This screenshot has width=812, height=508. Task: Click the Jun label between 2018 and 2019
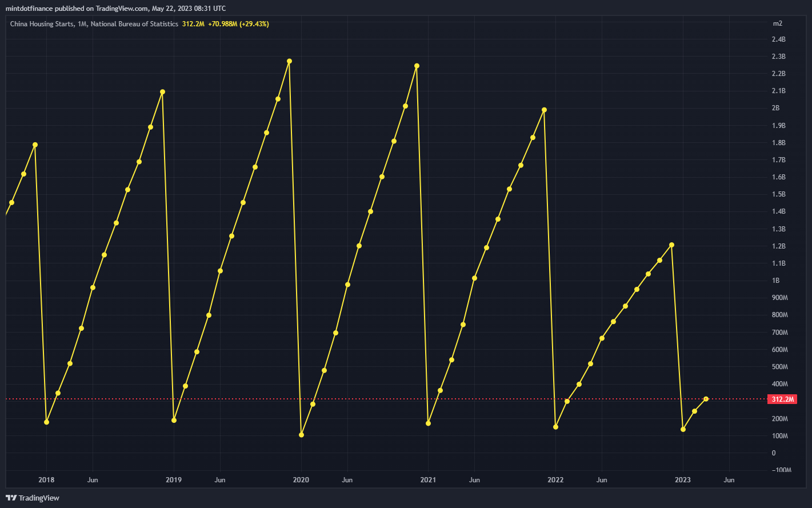pyautogui.click(x=93, y=480)
